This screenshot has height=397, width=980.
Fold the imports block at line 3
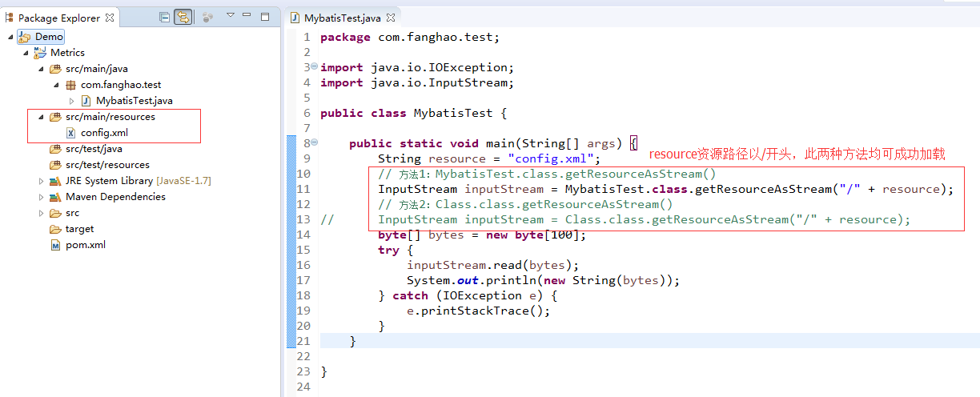point(314,67)
